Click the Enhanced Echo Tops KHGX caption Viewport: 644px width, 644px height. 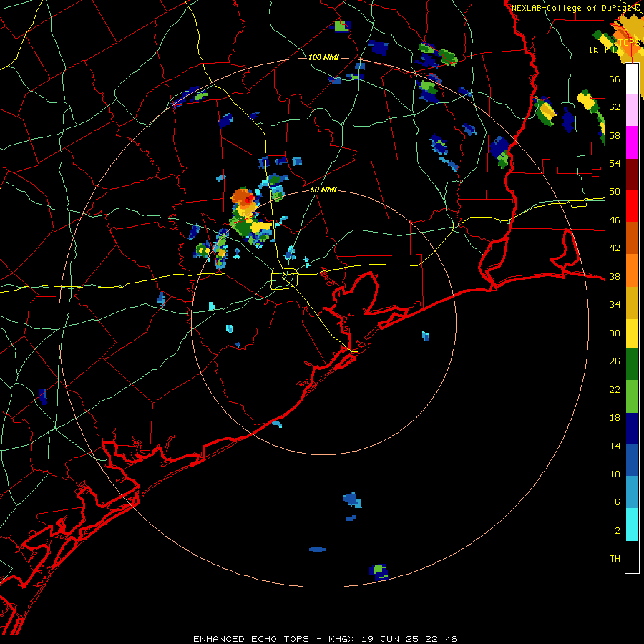point(325,639)
